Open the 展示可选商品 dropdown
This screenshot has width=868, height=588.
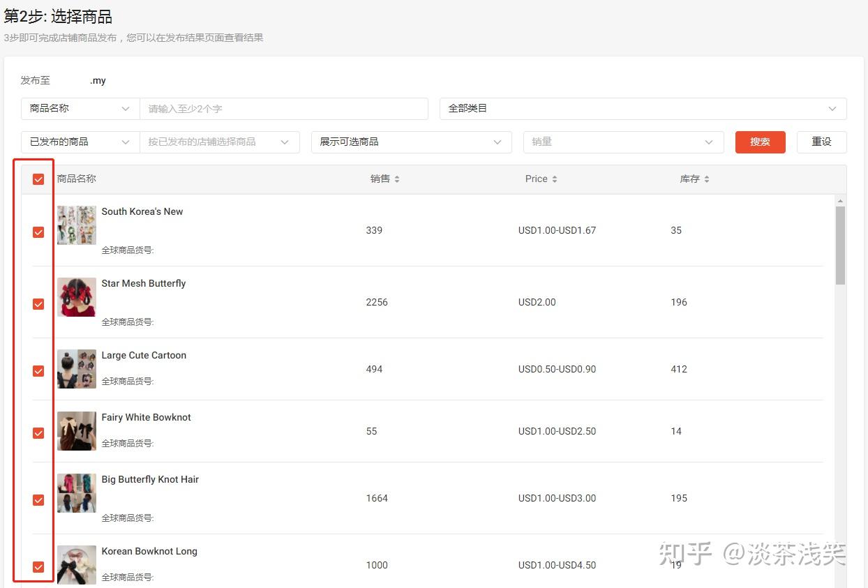click(412, 142)
